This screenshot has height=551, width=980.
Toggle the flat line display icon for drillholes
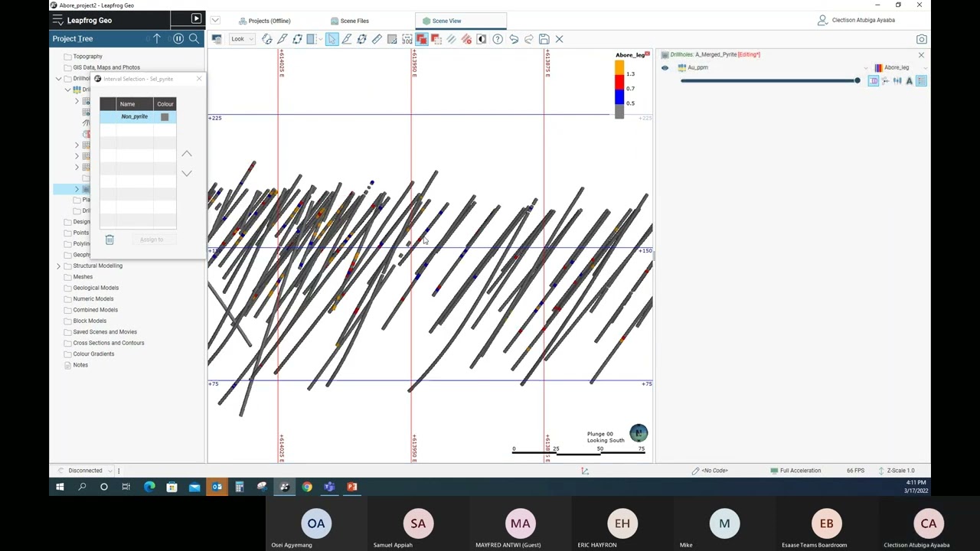[x=874, y=80]
